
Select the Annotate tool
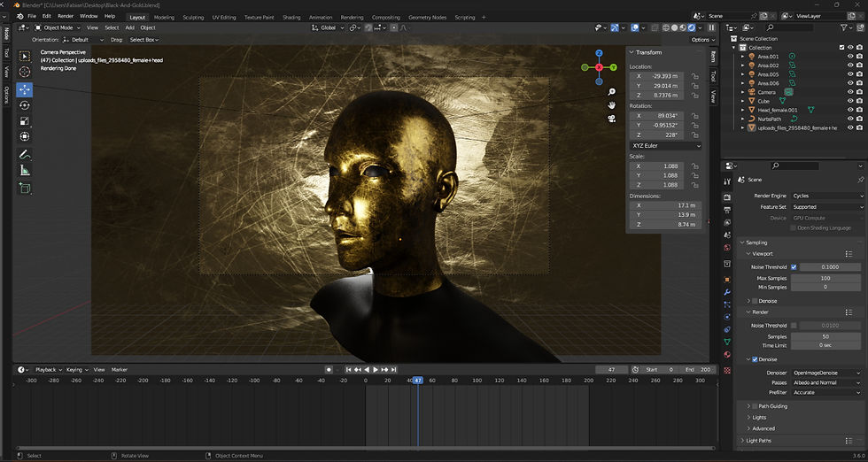click(25, 154)
